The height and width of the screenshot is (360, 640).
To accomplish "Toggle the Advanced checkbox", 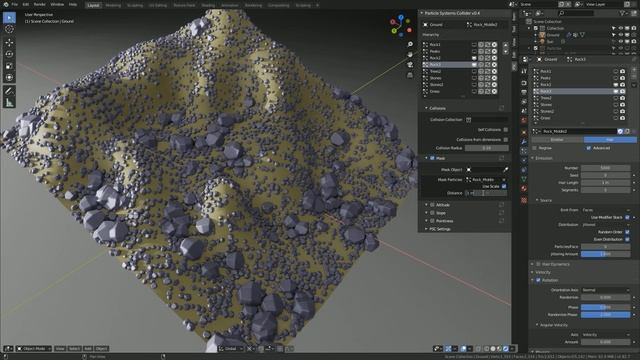I will click(589, 148).
